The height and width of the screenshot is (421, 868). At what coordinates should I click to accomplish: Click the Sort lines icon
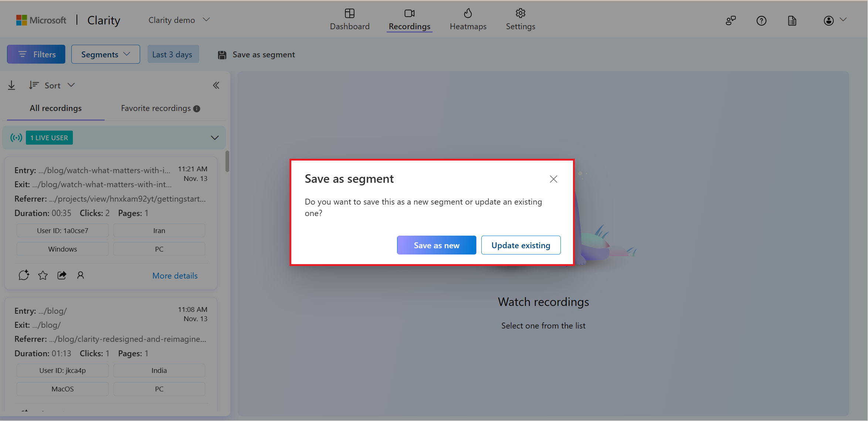pyautogui.click(x=34, y=85)
